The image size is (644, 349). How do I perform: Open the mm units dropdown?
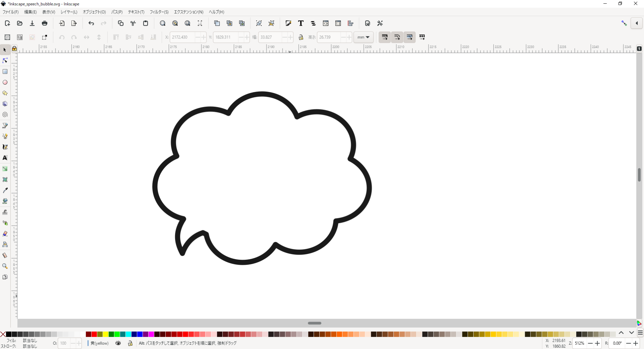[363, 37]
